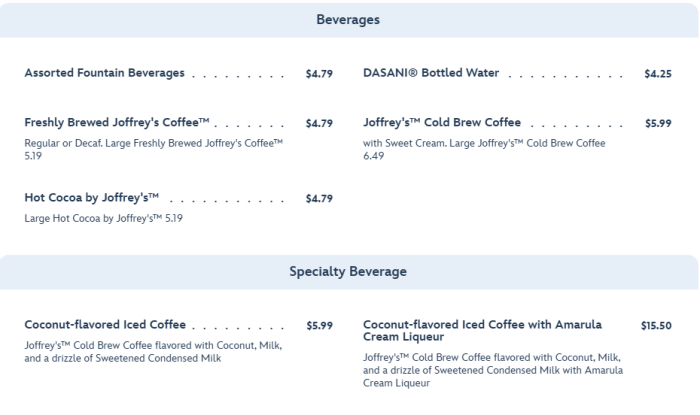The height and width of the screenshot is (415, 700).
Task: Click the Beverages section header
Action: (348, 20)
